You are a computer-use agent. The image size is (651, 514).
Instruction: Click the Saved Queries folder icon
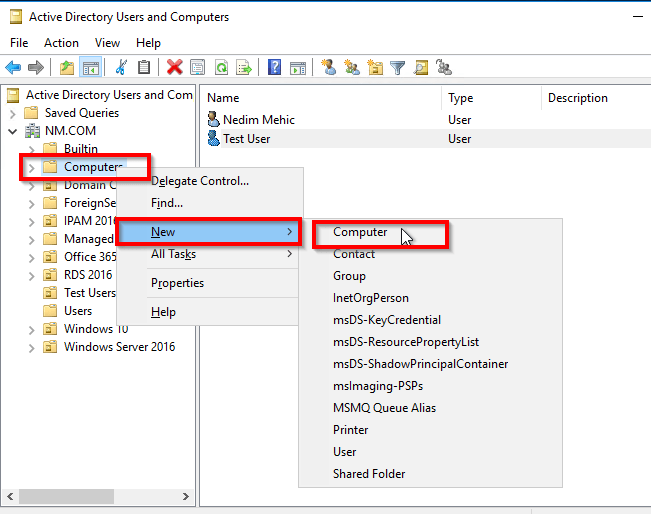32,113
